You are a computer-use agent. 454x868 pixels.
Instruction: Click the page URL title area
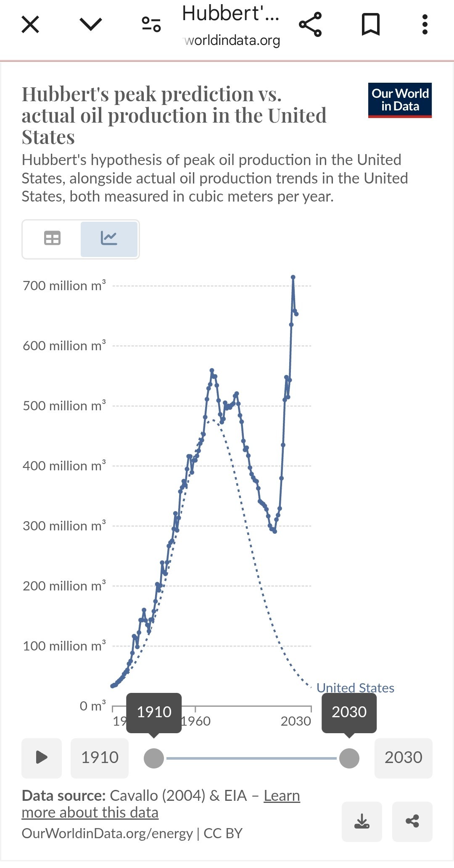231,25
